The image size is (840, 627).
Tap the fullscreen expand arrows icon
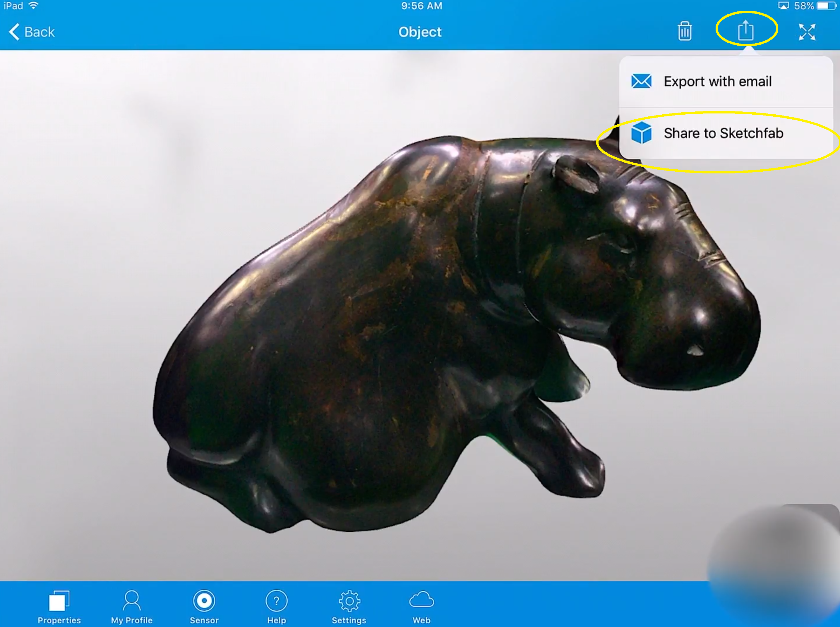807,32
